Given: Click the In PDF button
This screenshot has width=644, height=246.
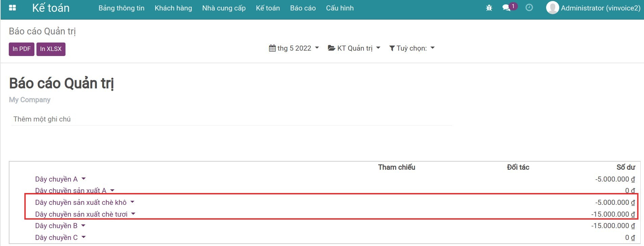Looking at the screenshot, I should point(22,49).
